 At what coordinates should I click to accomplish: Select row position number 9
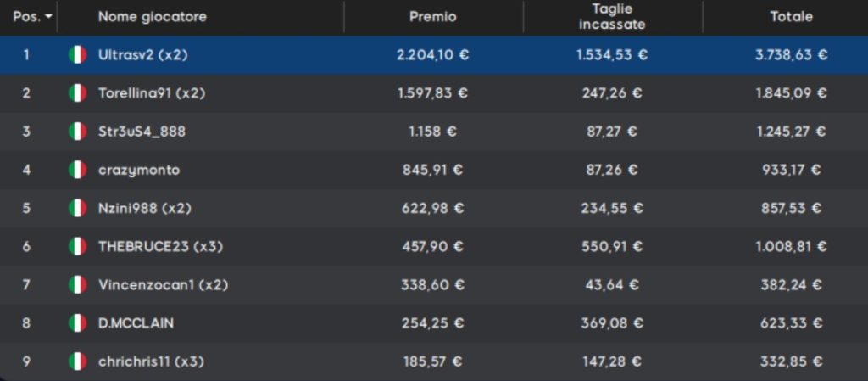(26, 361)
